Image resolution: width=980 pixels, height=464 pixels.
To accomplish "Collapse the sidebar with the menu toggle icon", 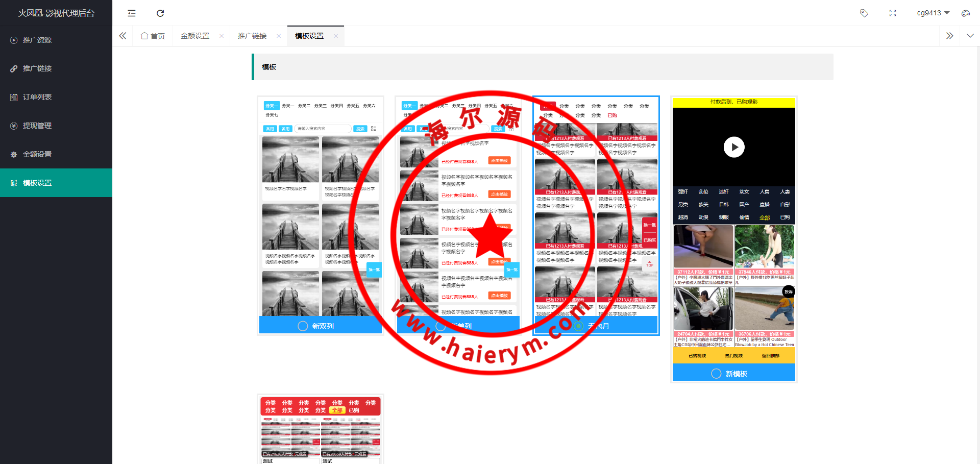I will click(132, 13).
